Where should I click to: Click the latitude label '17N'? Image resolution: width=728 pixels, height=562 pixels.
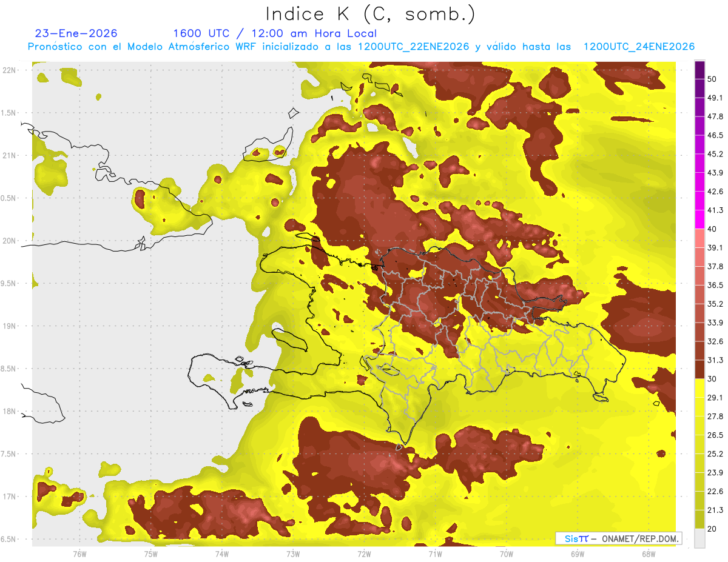click(x=10, y=497)
